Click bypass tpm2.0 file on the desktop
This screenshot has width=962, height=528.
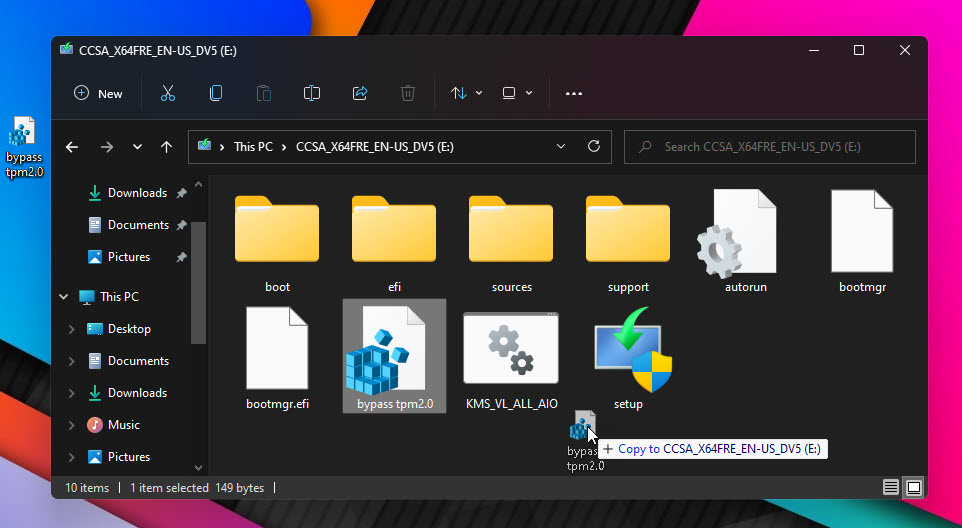pos(23,147)
